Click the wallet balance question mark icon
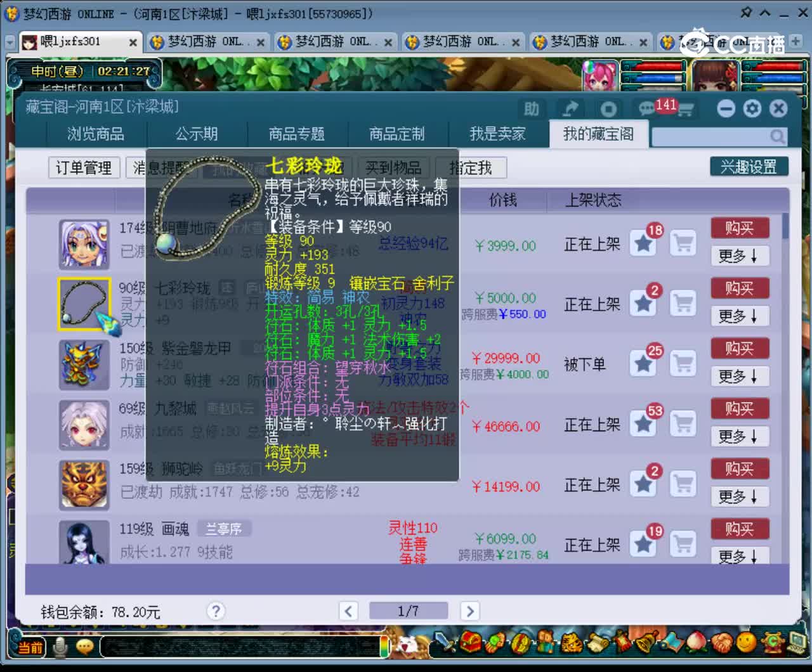The image size is (812, 672). [x=216, y=611]
